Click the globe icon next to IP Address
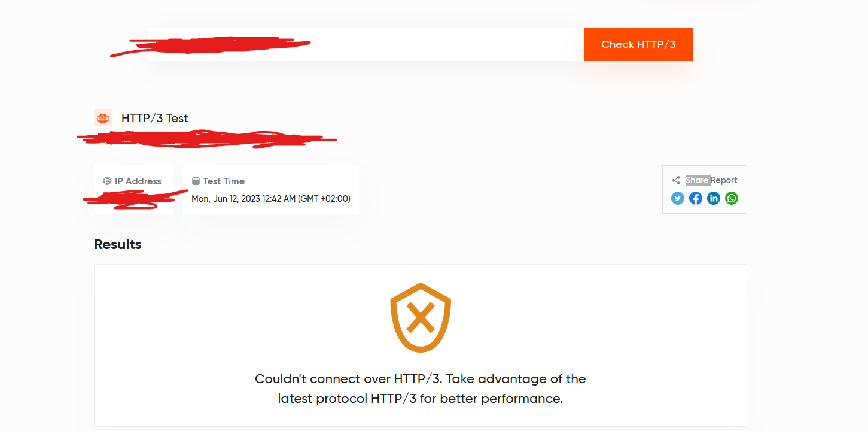 pyautogui.click(x=107, y=181)
